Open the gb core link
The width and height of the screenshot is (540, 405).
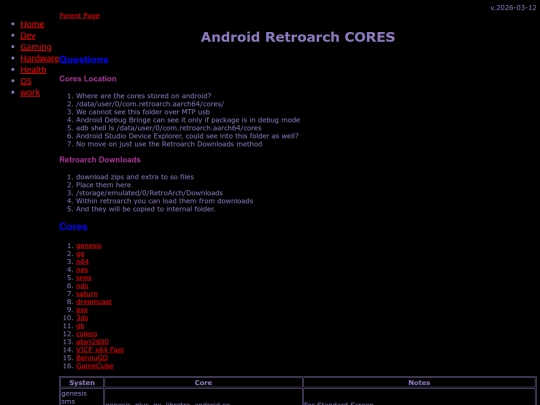click(80, 326)
